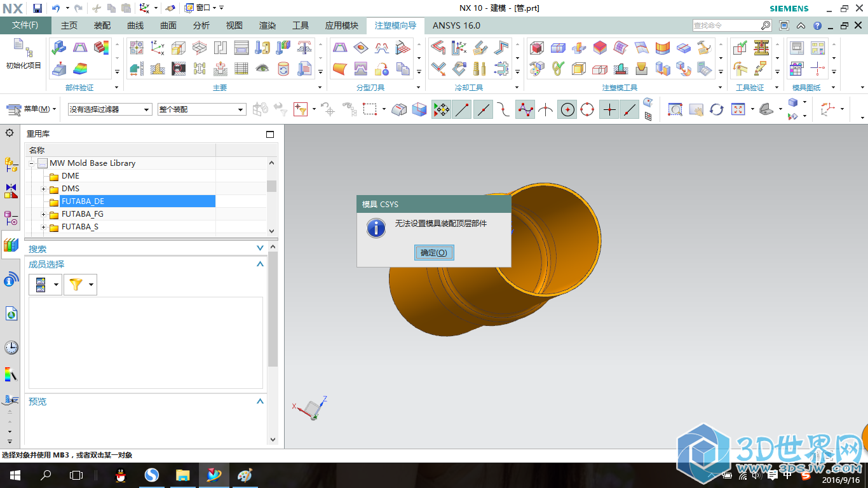868x488 pixels.
Task: Select the Pan hand view icon
Action: click(x=696, y=109)
